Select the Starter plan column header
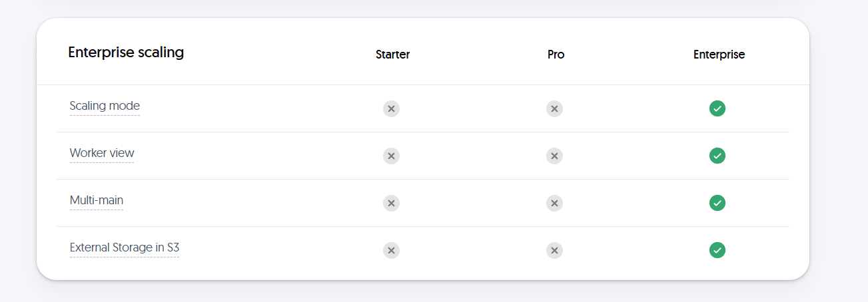The image size is (868, 302). tap(392, 55)
